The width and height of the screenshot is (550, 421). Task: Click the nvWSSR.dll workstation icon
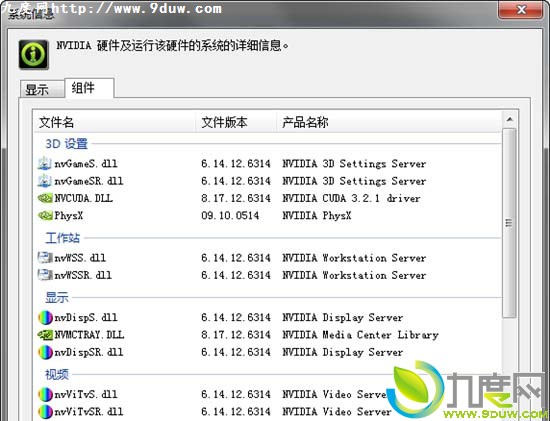[x=45, y=275]
